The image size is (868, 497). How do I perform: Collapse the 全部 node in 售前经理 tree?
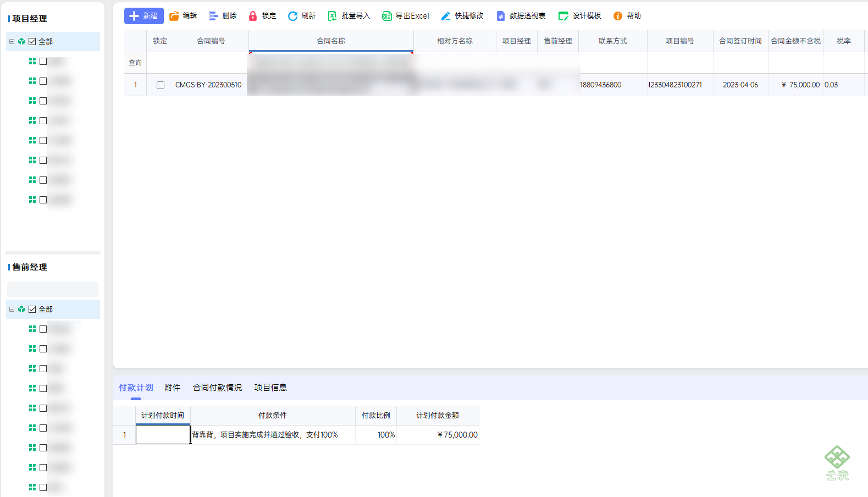pos(12,309)
